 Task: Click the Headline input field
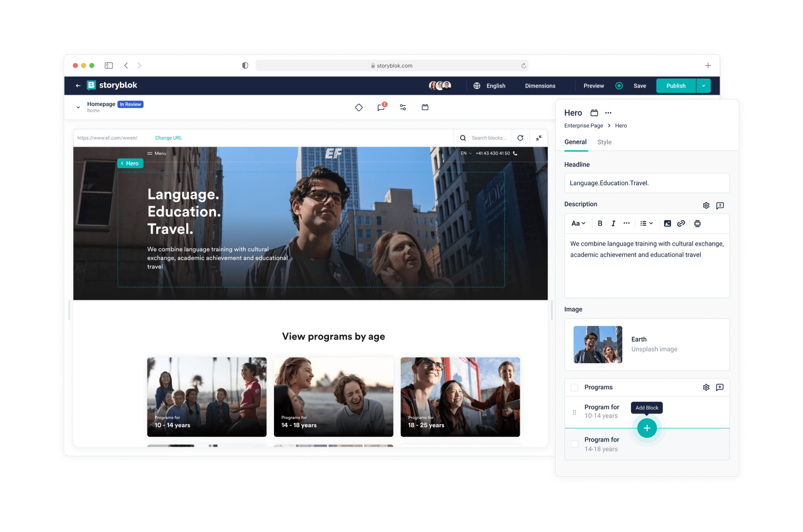click(646, 183)
